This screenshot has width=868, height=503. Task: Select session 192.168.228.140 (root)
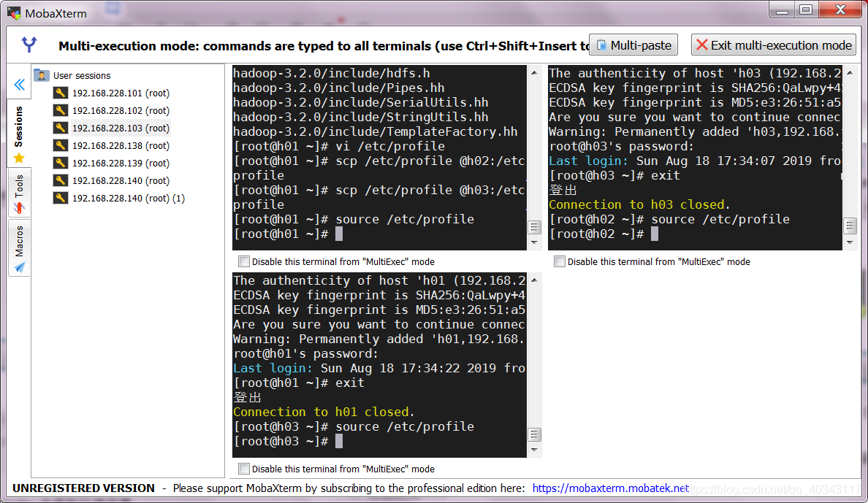121,180
